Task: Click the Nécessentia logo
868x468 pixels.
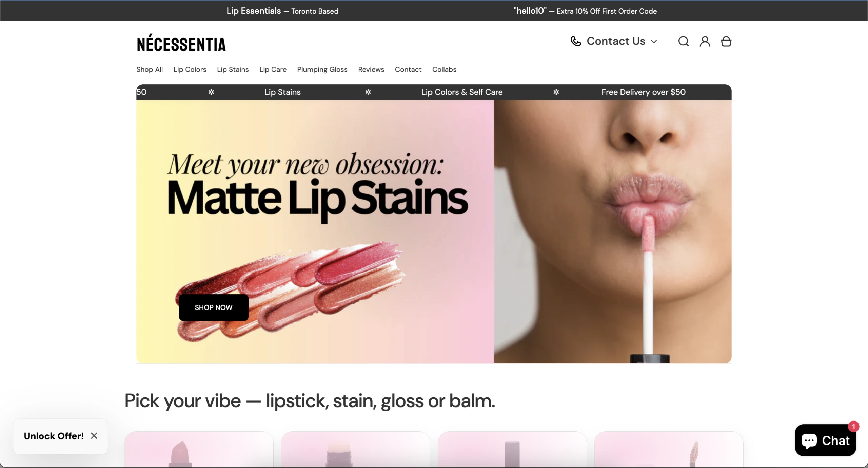Action: [x=181, y=43]
